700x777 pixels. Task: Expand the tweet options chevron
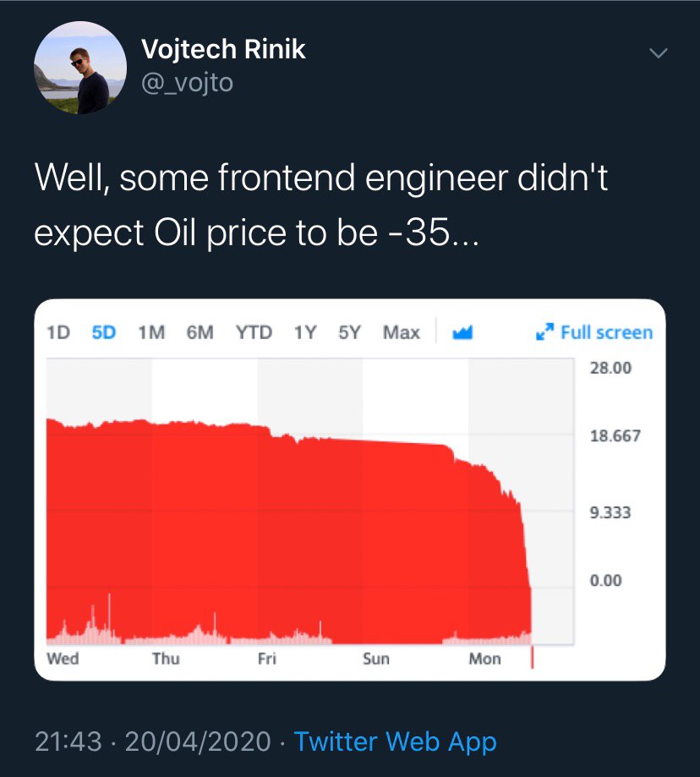point(657,53)
